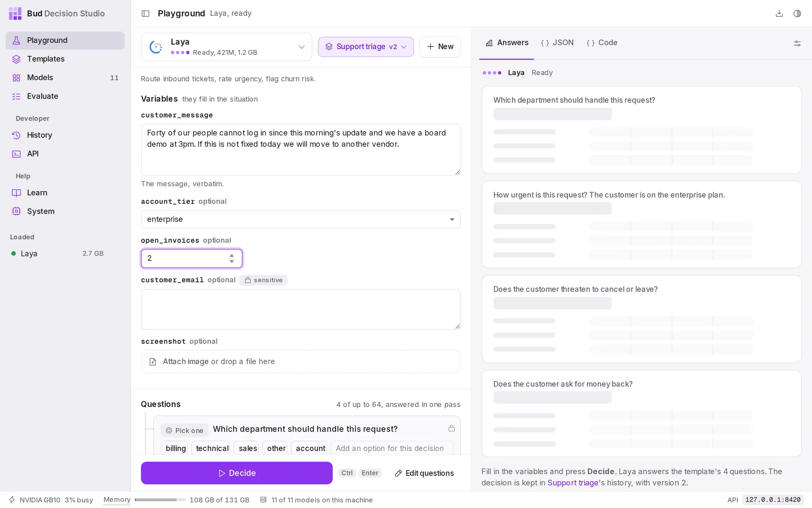The width and height of the screenshot is (812, 508).
Task: Open the account_tier enterprise dropdown
Action: (301, 219)
